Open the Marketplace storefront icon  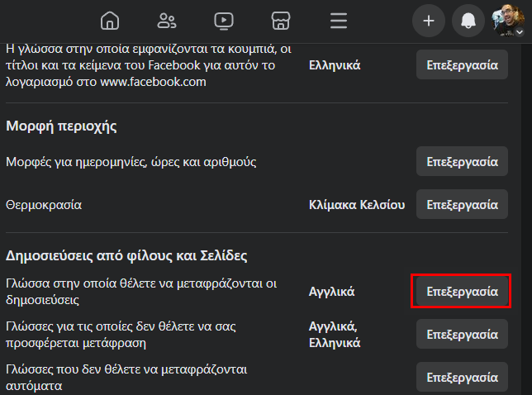click(x=281, y=21)
